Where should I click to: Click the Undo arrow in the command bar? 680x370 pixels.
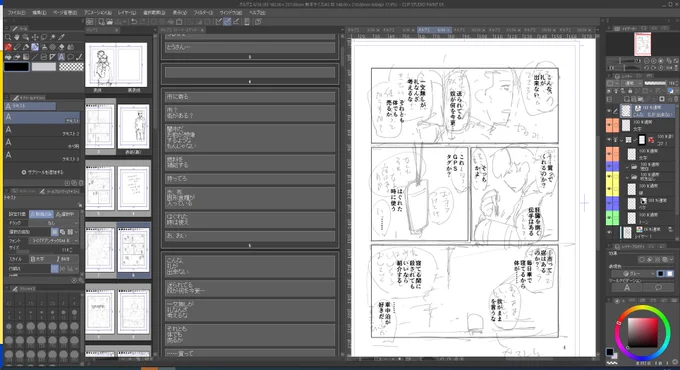click(134, 22)
